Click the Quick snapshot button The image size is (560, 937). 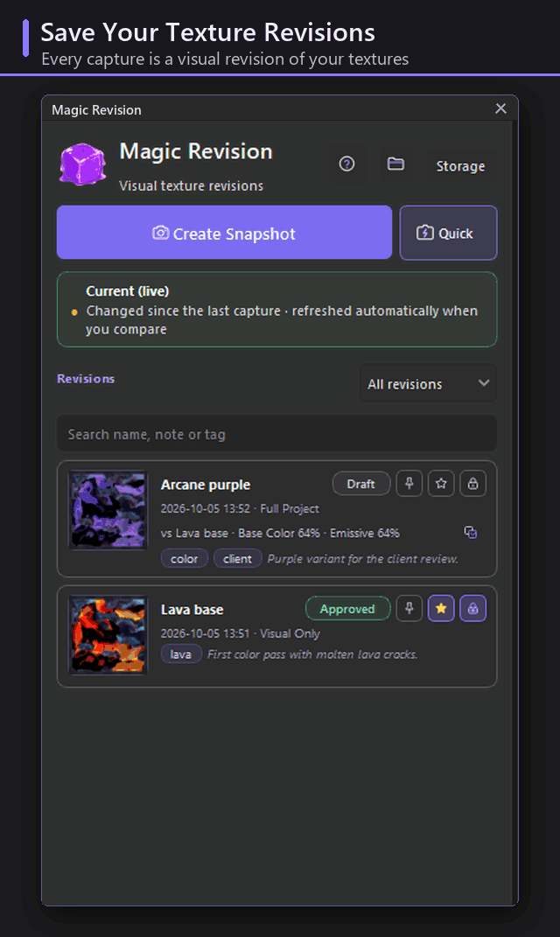(448, 233)
